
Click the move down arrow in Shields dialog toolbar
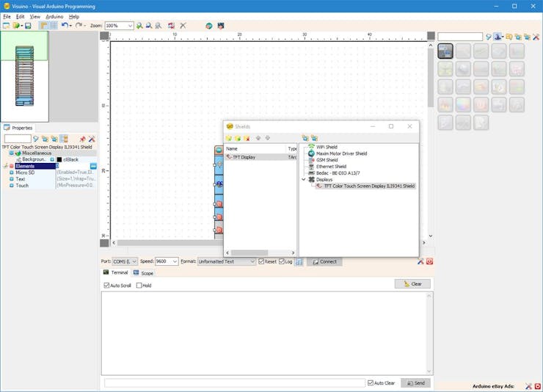click(268, 138)
